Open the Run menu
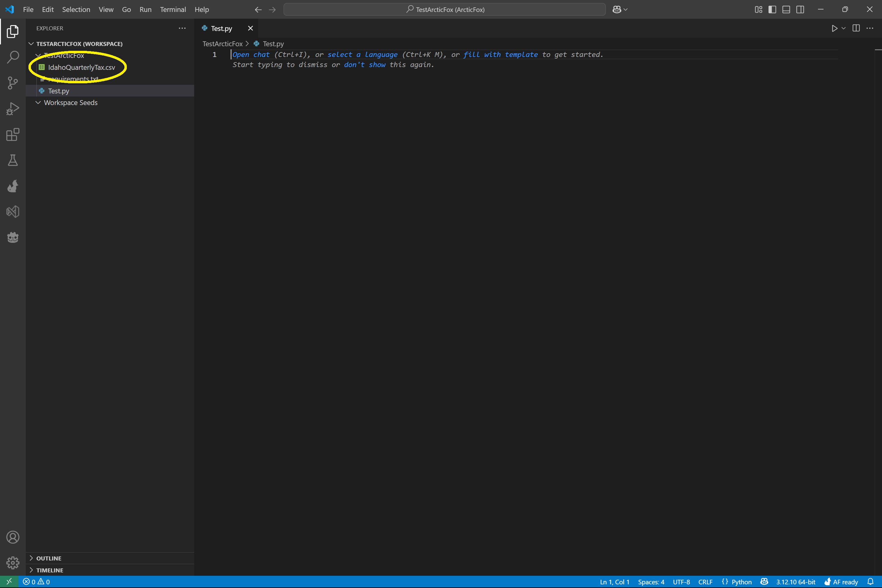Screen dimensions: 882x588 point(145,10)
